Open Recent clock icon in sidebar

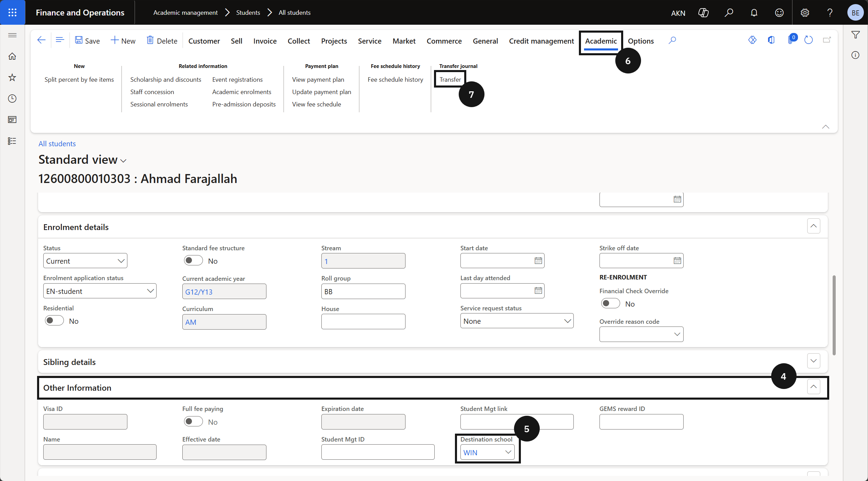12,99
